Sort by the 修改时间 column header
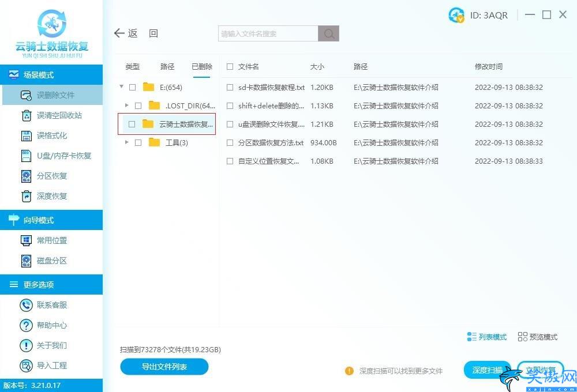The width and height of the screenshot is (577, 392). [488, 66]
